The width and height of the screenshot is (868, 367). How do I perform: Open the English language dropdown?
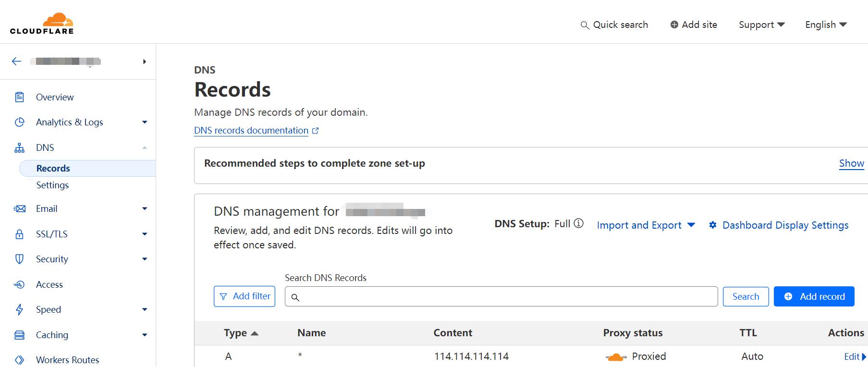click(x=826, y=24)
